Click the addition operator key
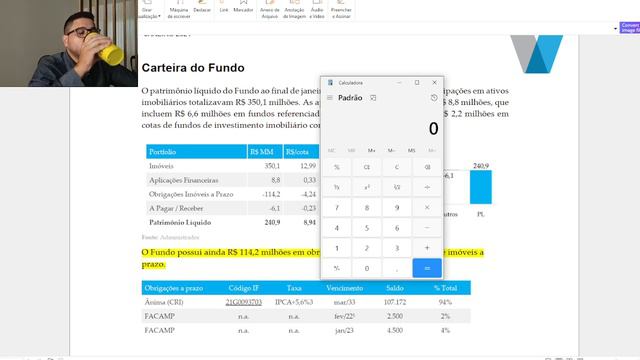The width and height of the screenshot is (640, 360). [427, 248]
